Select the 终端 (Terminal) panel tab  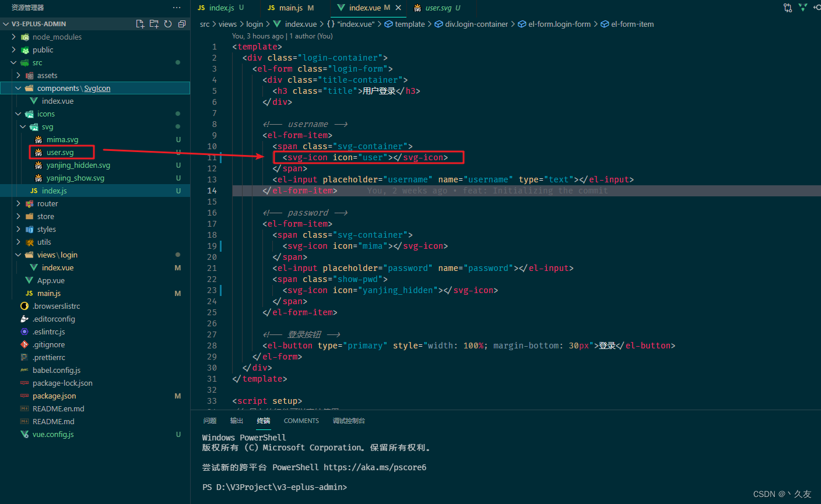264,421
